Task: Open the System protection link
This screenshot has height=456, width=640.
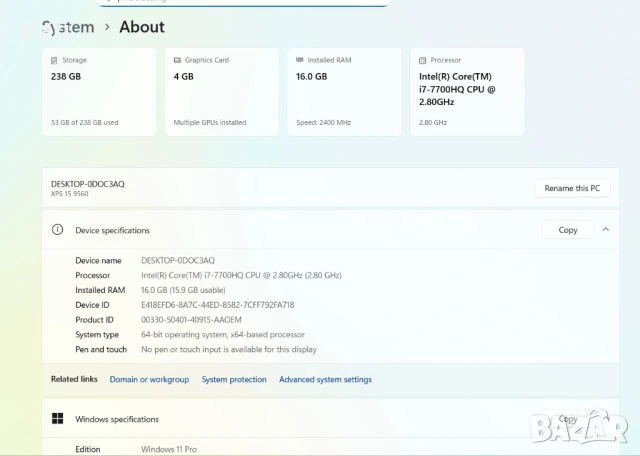Action: tap(234, 380)
